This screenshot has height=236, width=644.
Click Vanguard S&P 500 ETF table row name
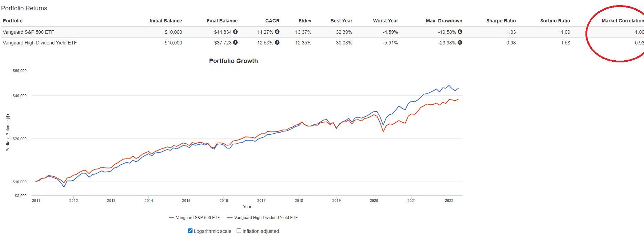coord(28,32)
